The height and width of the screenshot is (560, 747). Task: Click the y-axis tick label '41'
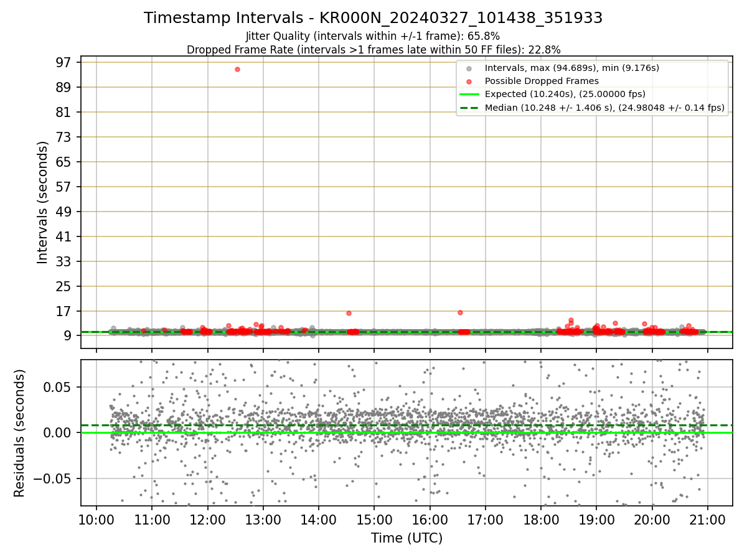(65, 236)
